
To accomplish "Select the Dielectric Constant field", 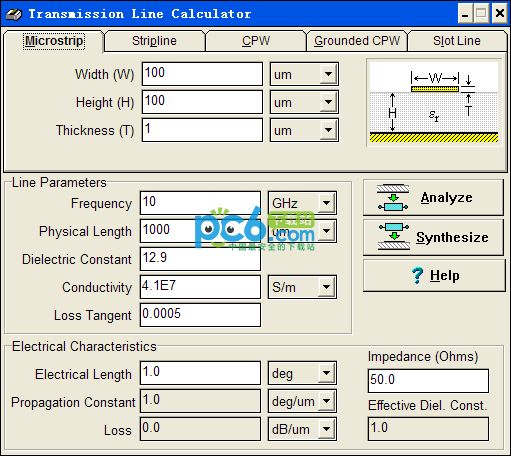I will [x=200, y=259].
